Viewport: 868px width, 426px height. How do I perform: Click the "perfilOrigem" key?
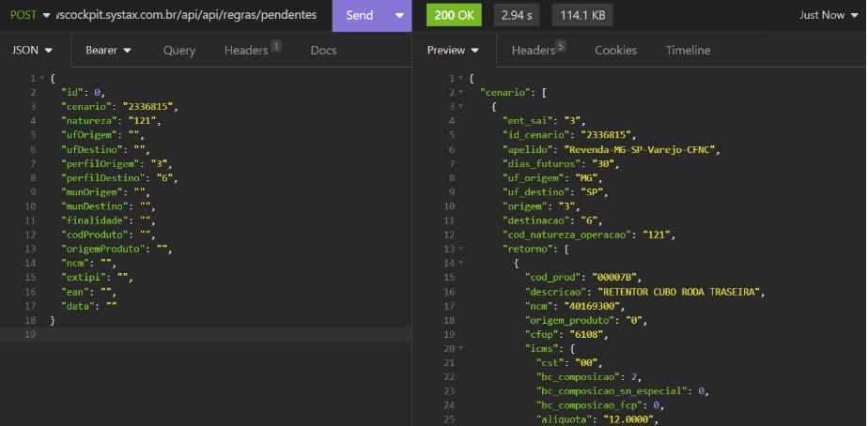tap(101, 164)
